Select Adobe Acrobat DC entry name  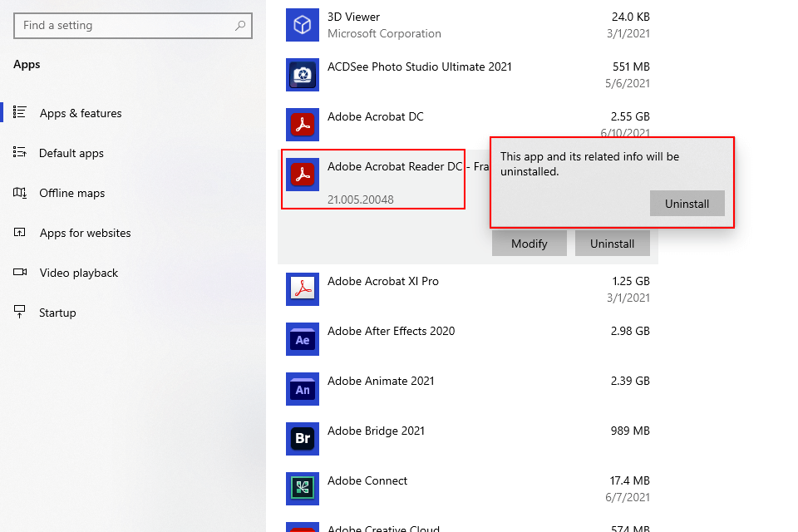click(375, 116)
